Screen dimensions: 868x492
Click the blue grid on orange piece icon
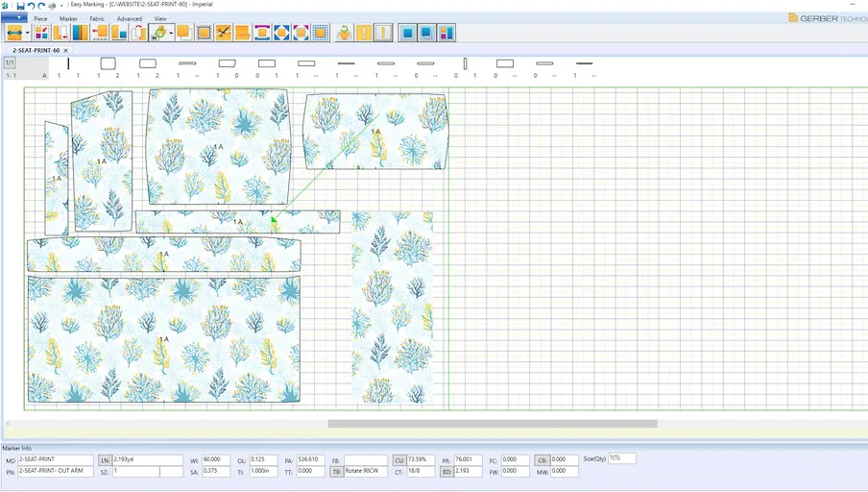(x=320, y=33)
